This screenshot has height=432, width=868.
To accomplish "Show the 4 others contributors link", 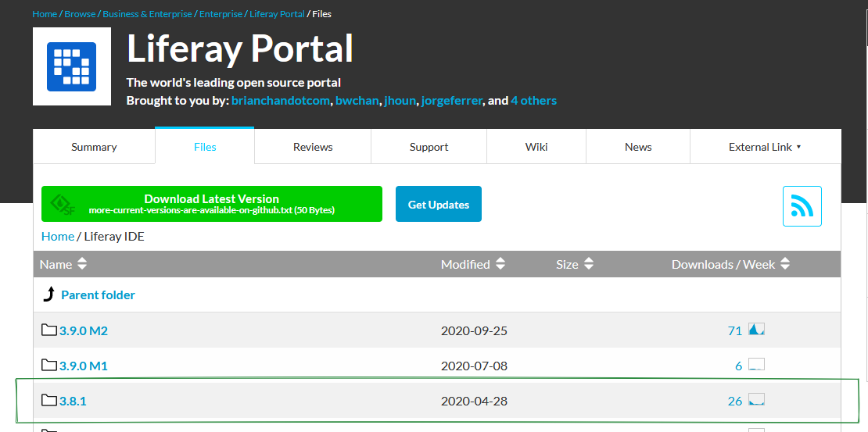I will 533,101.
